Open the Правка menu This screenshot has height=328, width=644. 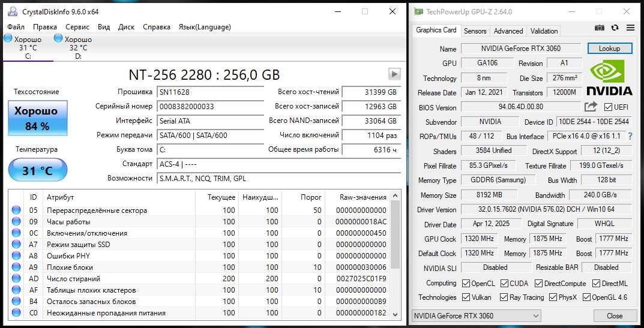coord(45,27)
